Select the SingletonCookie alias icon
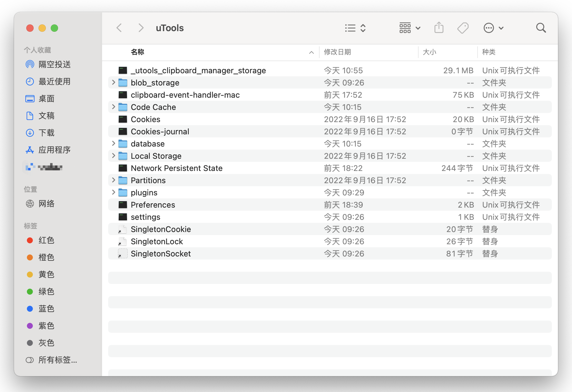 pos(123,229)
